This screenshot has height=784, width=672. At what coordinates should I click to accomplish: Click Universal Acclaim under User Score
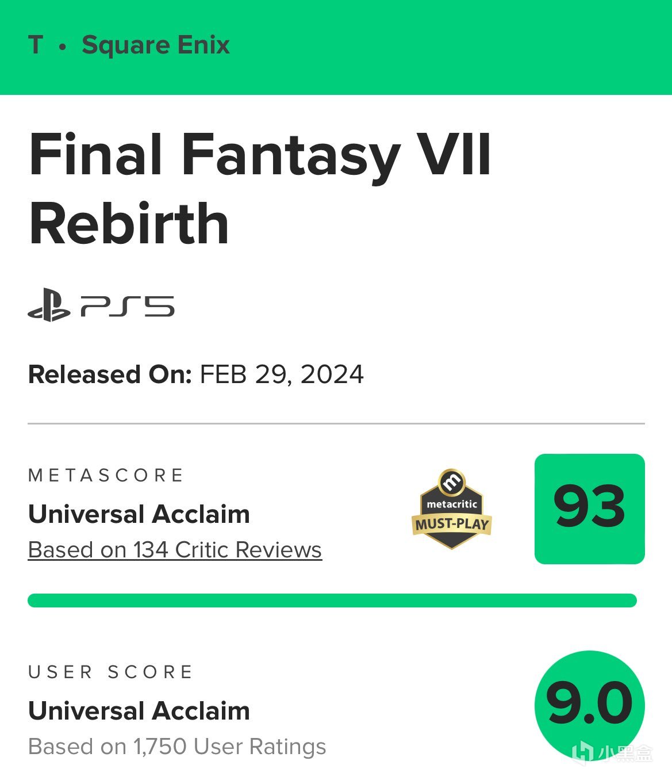139,711
